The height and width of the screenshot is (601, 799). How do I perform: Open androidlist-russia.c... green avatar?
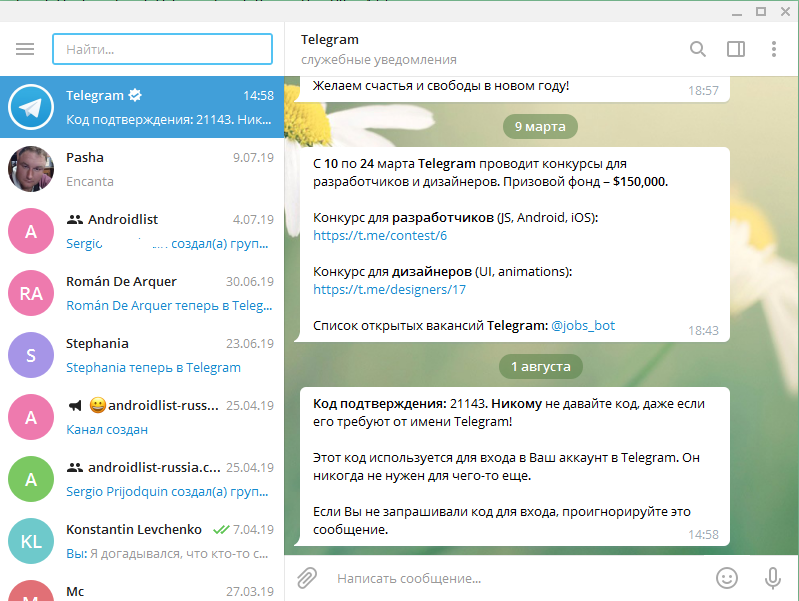[31, 479]
